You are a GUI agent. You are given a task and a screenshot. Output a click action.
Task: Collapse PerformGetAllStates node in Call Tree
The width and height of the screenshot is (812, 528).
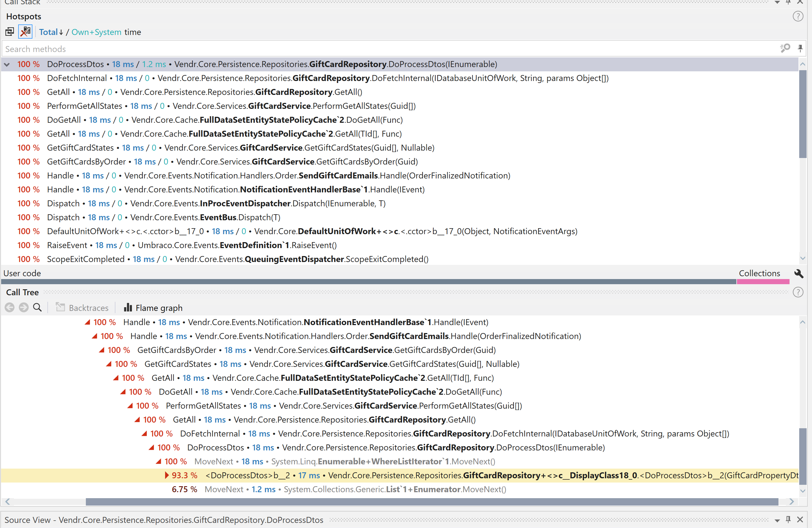pyautogui.click(x=130, y=406)
